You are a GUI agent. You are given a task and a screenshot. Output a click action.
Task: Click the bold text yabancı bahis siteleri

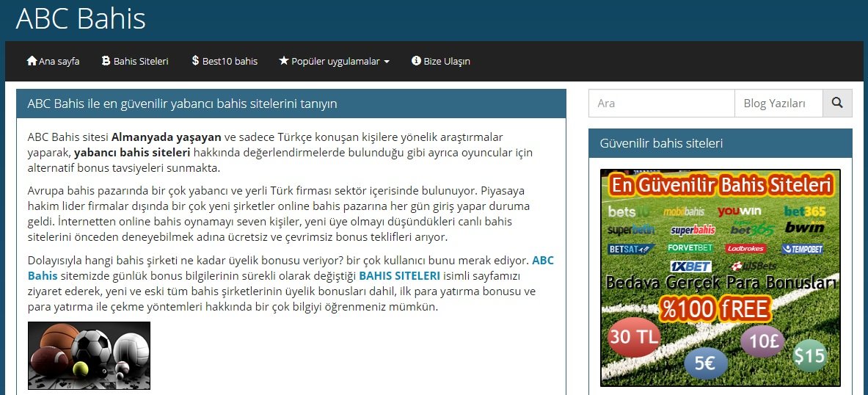click(132, 153)
